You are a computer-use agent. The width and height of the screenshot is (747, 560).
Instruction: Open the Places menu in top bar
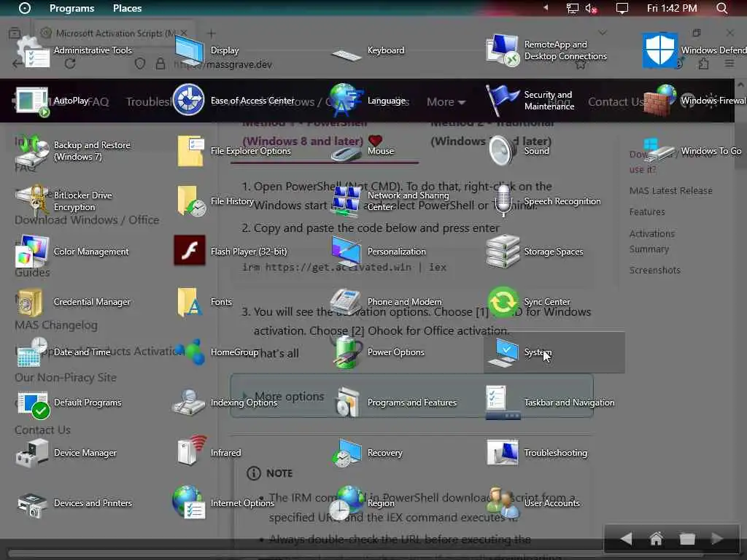click(x=127, y=8)
